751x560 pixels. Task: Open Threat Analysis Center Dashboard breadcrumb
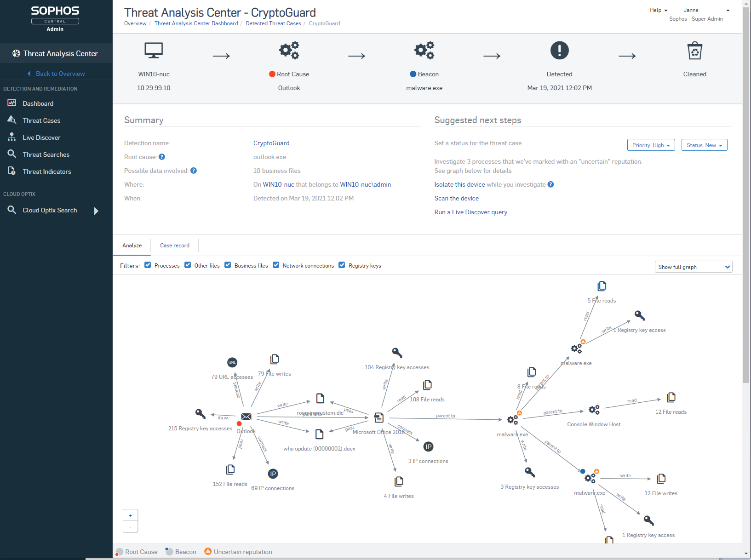(x=196, y=23)
